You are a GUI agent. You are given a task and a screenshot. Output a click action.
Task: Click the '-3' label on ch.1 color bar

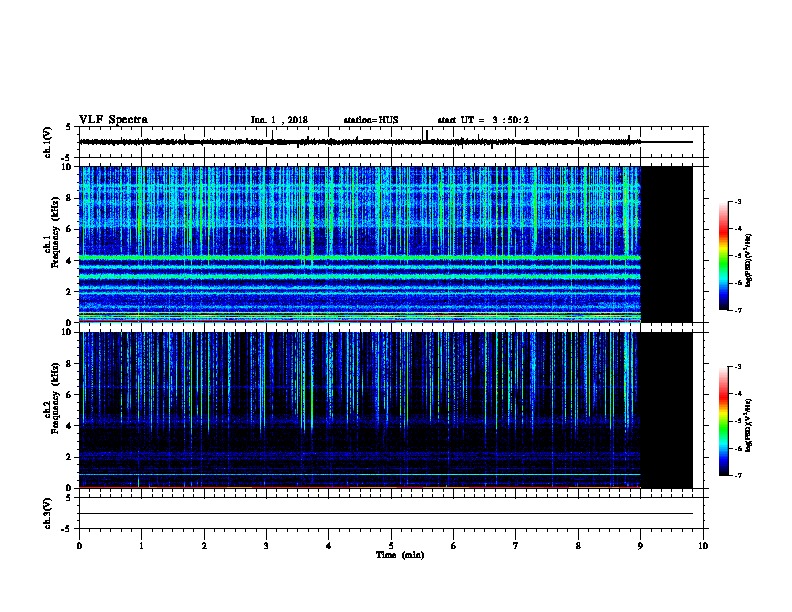pyautogui.click(x=737, y=201)
